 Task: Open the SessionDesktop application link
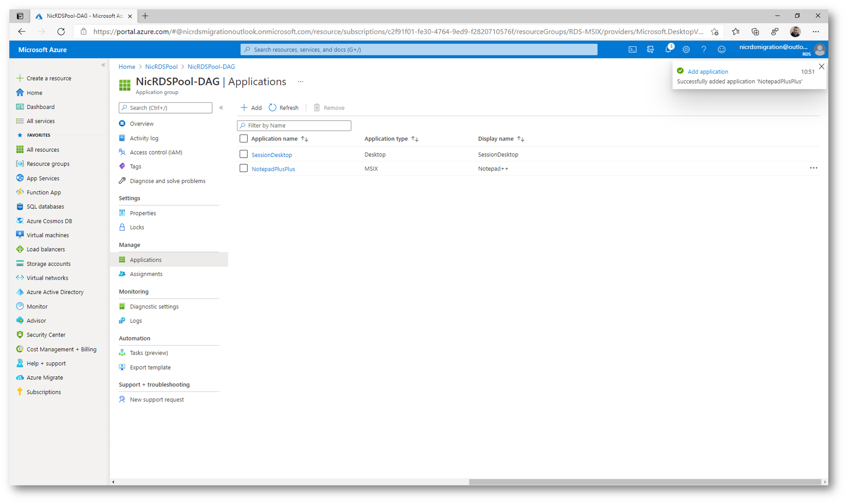click(272, 154)
